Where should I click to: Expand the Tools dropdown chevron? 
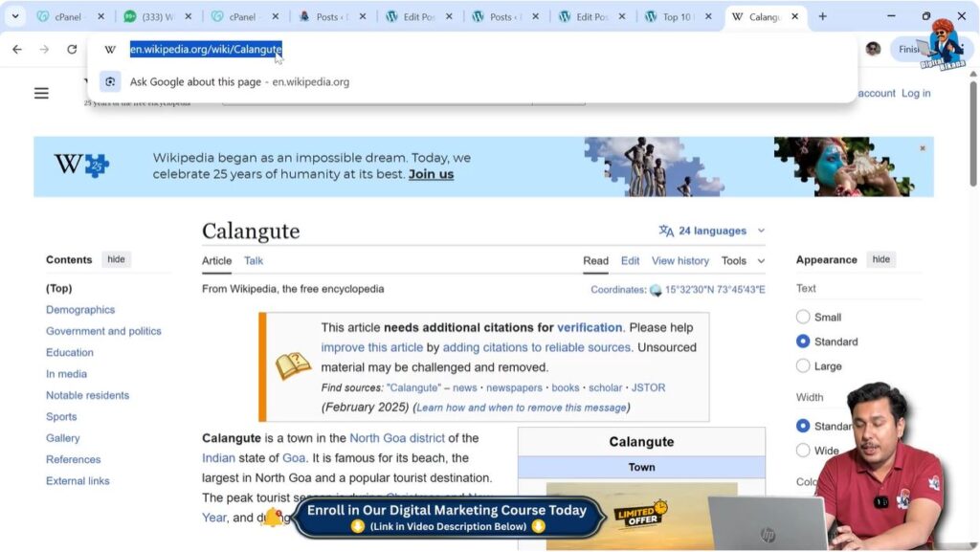pyautogui.click(x=761, y=260)
